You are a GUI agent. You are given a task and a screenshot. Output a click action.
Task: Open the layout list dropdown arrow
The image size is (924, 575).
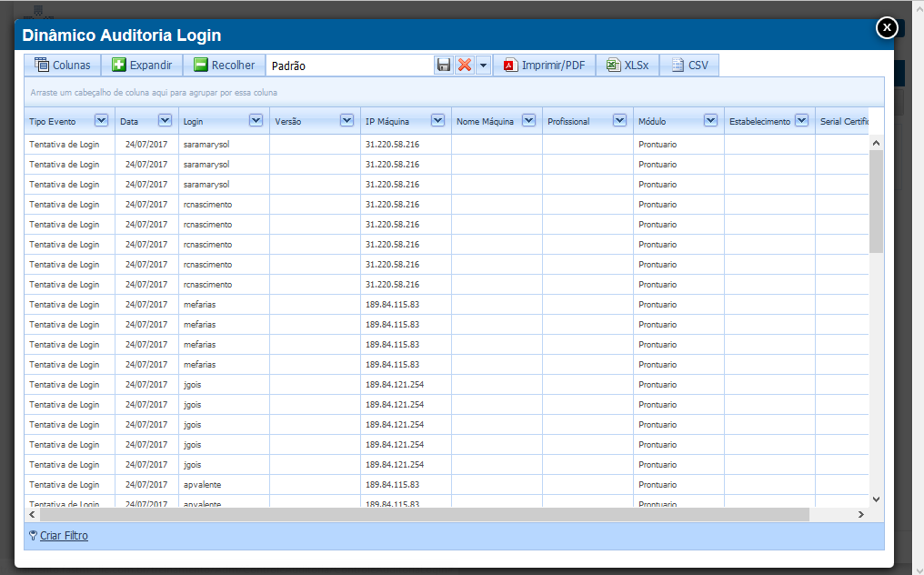(x=483, y=65)
